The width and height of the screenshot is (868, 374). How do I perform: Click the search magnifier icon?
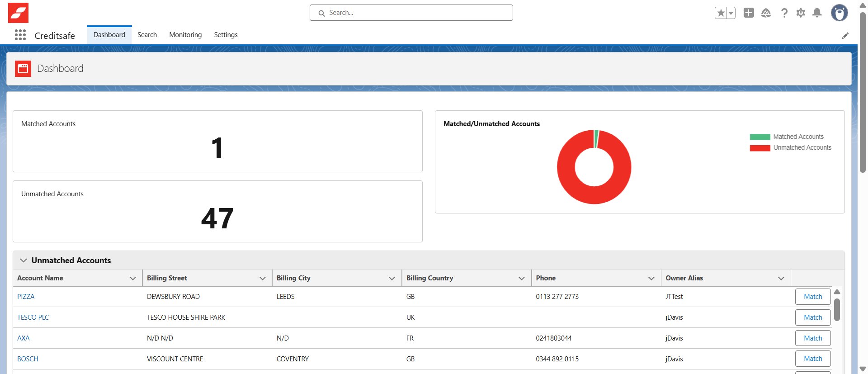pos(322,13)
